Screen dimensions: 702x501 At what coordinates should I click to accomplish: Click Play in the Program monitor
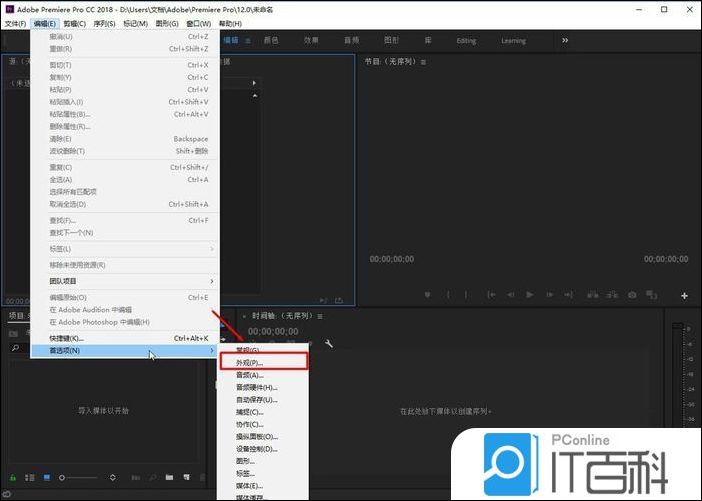pos(529,295)
